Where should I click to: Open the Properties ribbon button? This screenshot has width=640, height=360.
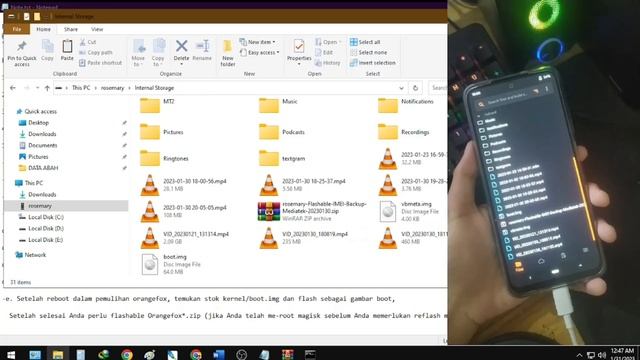(x=299, y=53)
